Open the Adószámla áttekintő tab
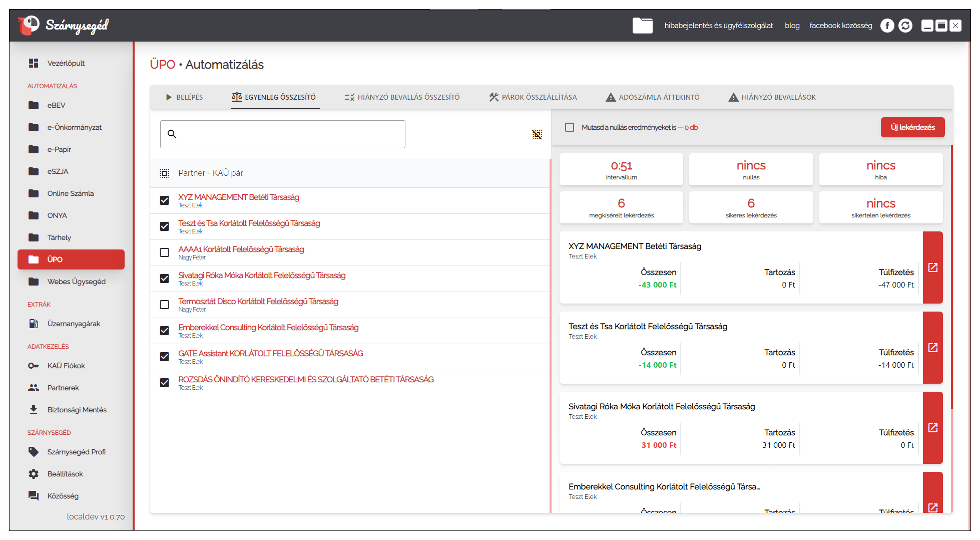 (x=653, y=97)
